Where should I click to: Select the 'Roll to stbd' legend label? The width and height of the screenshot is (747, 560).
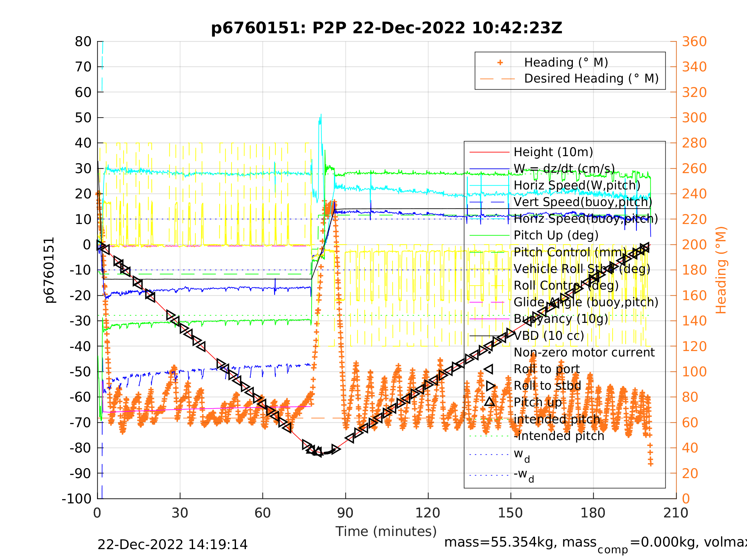[x=547, y=386]
